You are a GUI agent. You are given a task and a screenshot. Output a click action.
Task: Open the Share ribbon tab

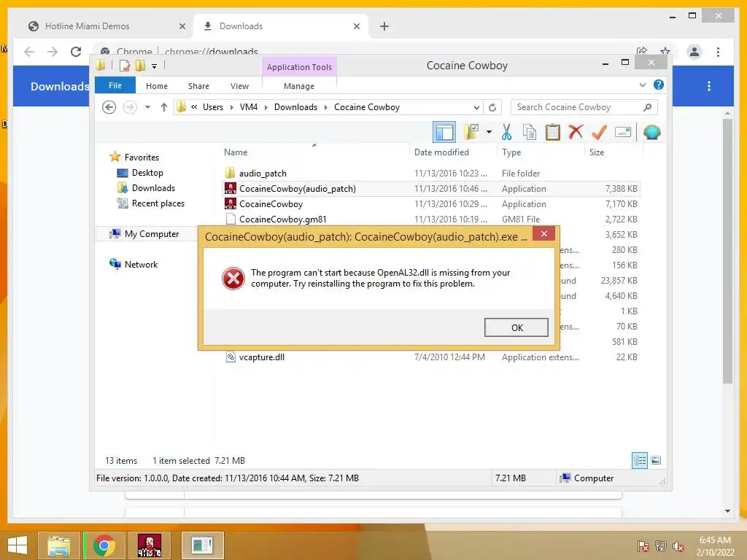pyautogui.click(x=198, y=86)
